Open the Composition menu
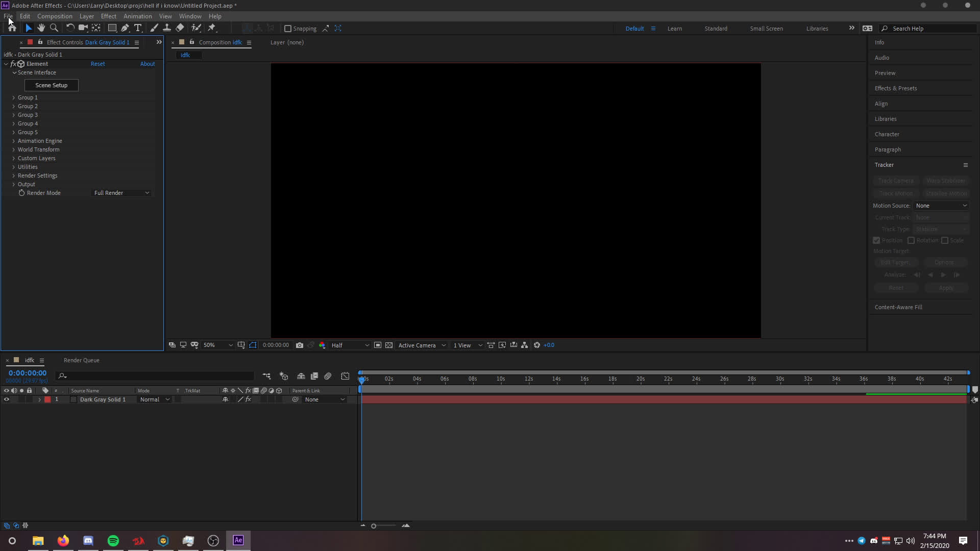The image size is (980, 551). click(x=55, y=16)
